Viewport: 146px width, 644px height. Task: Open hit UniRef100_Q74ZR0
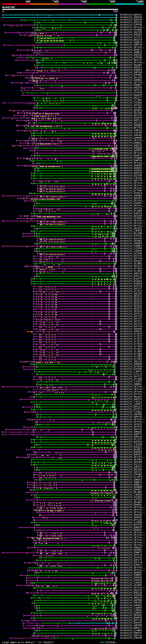tap(131, 218)
